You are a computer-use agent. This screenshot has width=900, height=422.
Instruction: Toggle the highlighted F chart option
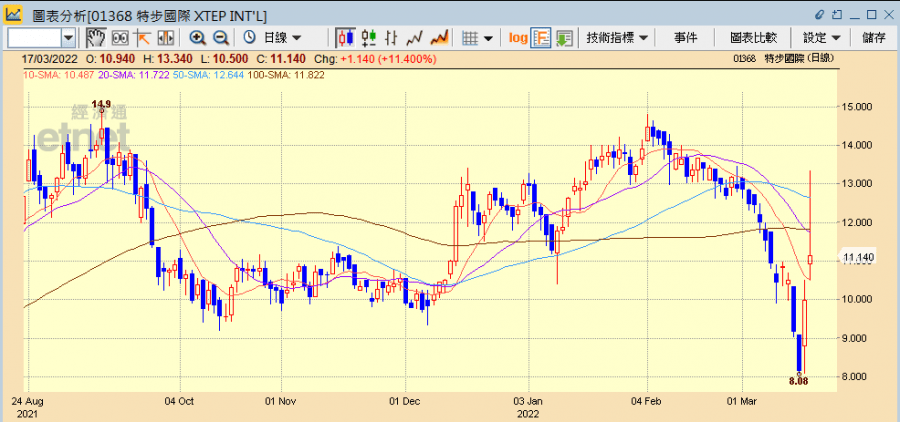point(540,38)
